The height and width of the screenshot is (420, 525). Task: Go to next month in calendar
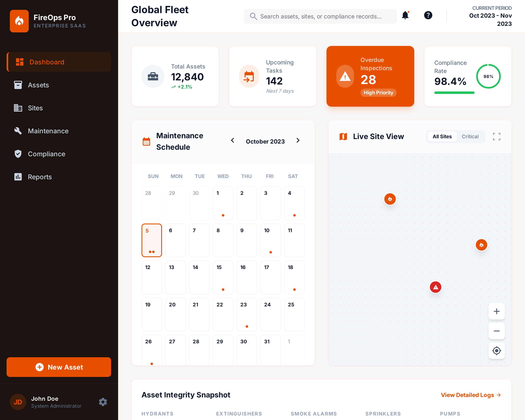coord(298,140)
